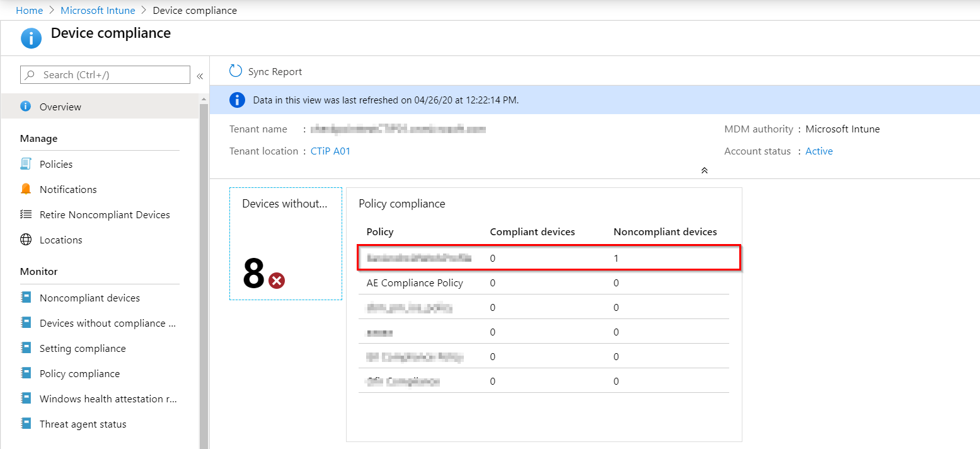Click the Active account status link

(x=819, y=151)
